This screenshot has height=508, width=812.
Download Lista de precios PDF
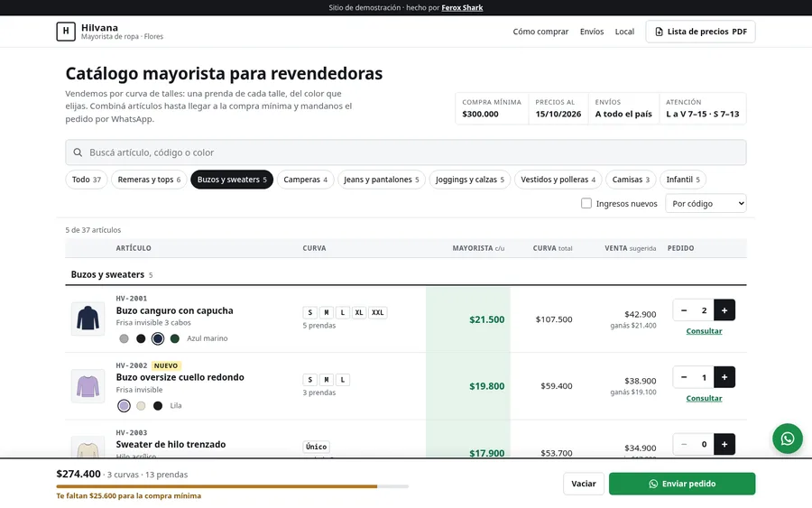click(x=700, y=32)
